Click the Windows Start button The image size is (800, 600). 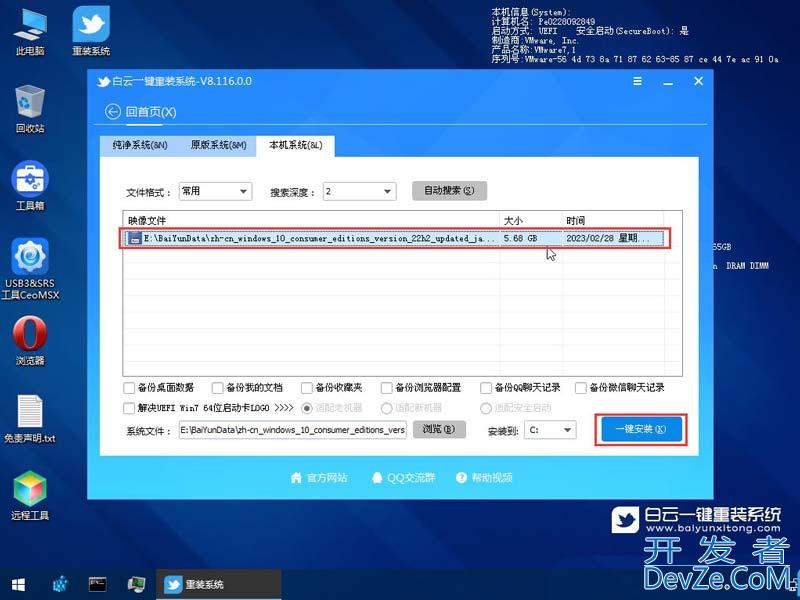tap(18, 584)
